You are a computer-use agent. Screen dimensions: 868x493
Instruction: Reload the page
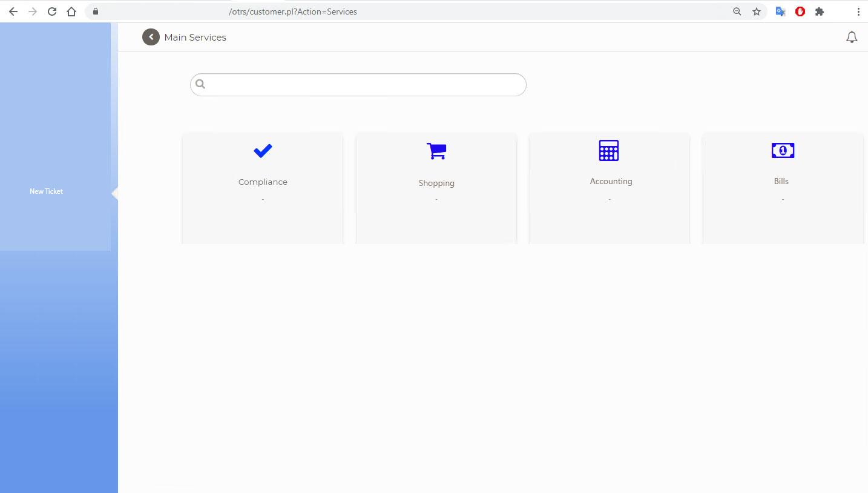click(52, 12)
